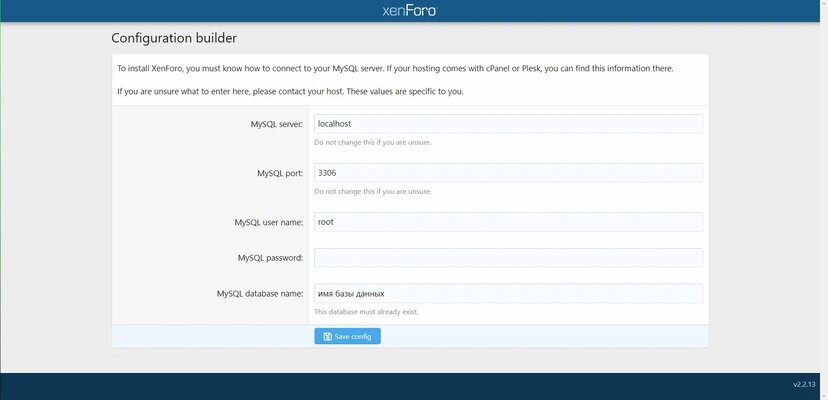Click the unsure hint under MySQL server
Screen dimensions: 828x400
(372, 143)
